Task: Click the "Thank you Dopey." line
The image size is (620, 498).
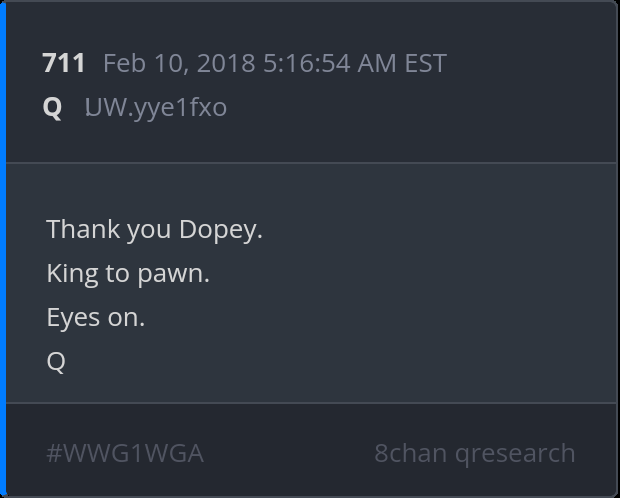Action: click(154, 229)
